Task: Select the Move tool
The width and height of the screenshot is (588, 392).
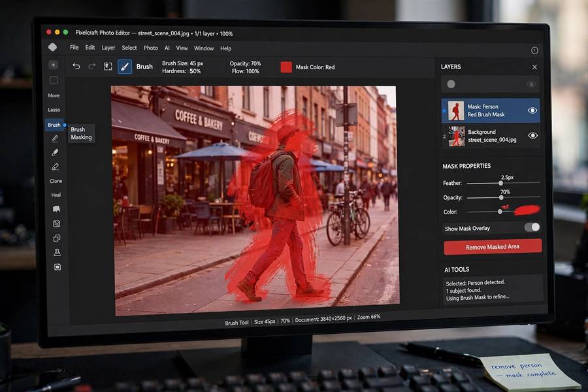Action: click(54, 95)
